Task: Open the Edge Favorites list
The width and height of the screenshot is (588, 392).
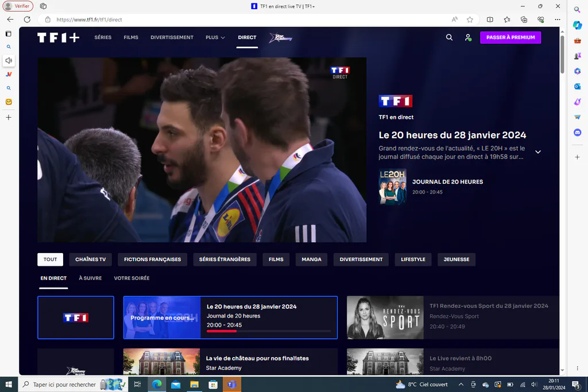Action: tap(507, 20)
